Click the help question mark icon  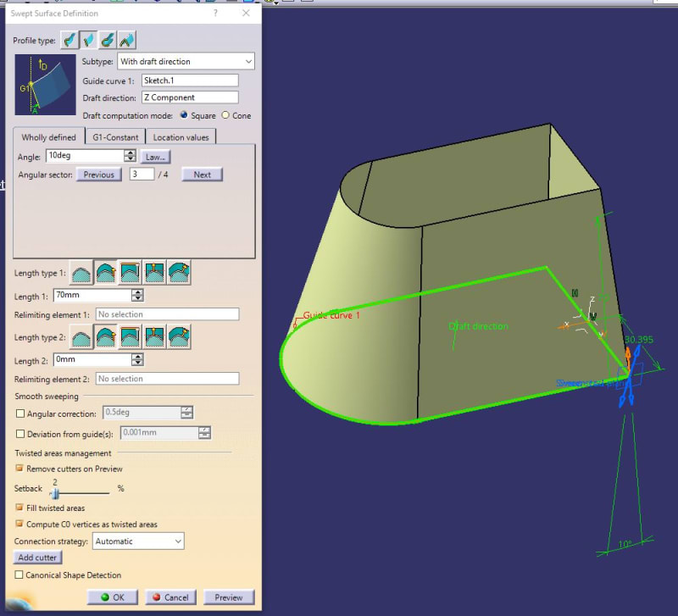click(x=215, y=13)
